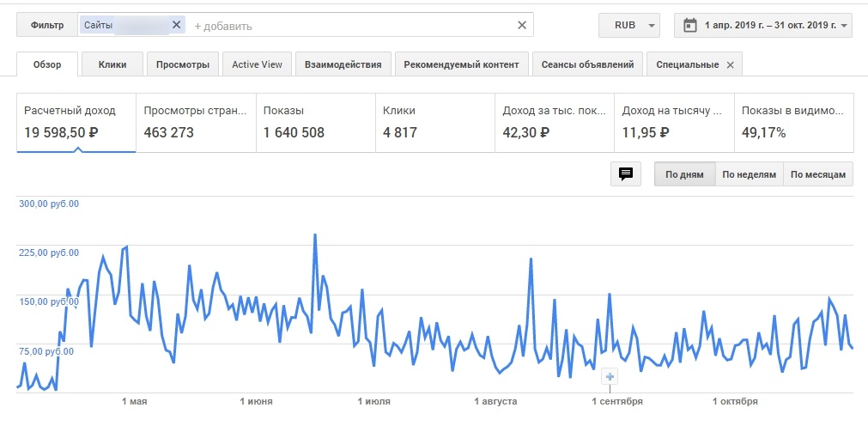Click the 19 598,50 ₽ revenue value
The image size is (868, 426).
[x=62, y=133]
